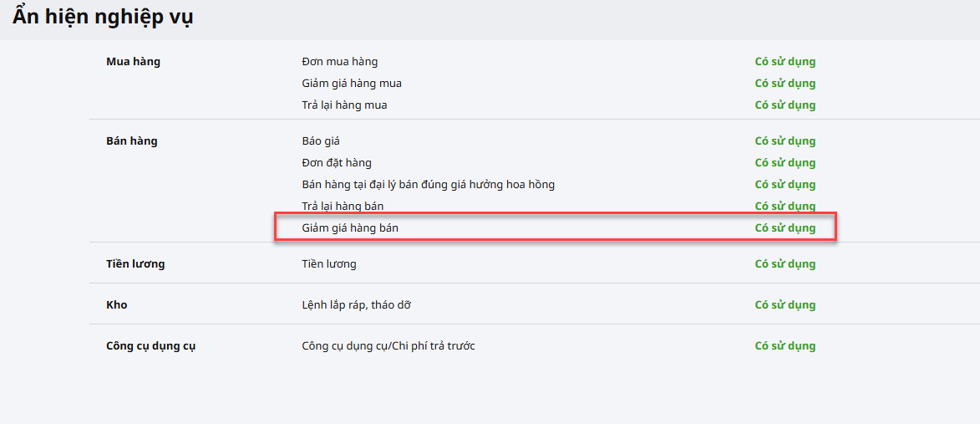Toggle 'Có sử dụng' status for Công cụ dụng cụ/Chi phí trả trước
This screenshot has height=424, width=980.
(x=785, y=346)
